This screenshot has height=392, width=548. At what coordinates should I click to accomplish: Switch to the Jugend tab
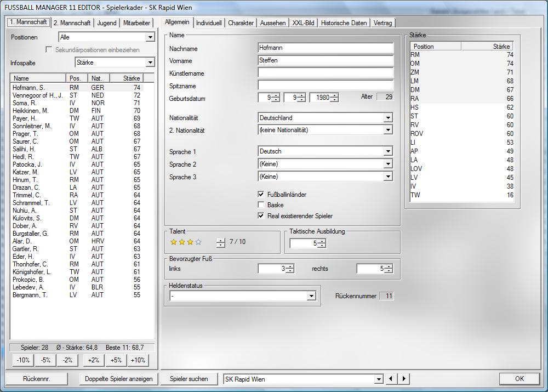[x=107, y=23]
